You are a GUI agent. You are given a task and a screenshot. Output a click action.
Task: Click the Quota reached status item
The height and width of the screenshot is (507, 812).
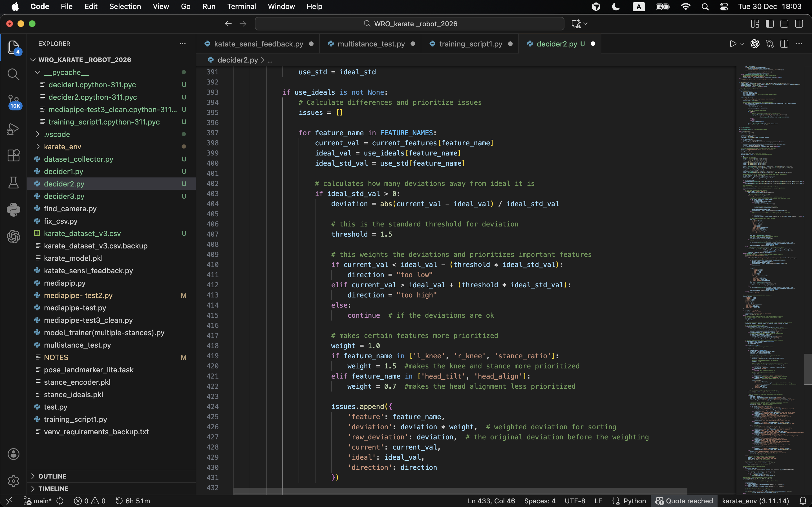tap(684, 501)
